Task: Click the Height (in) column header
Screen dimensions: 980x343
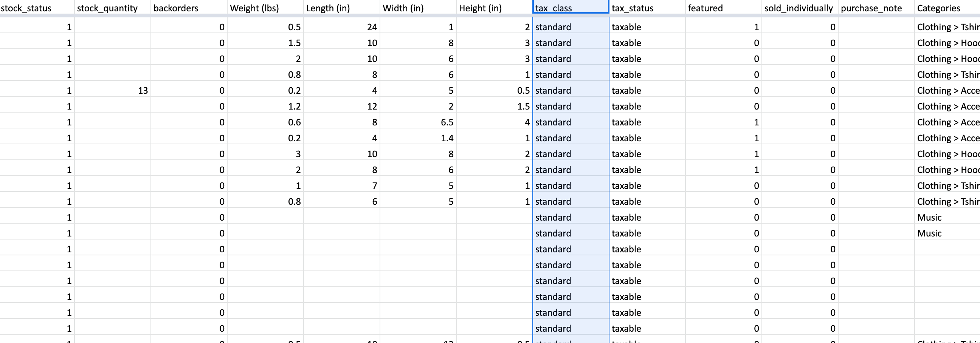Action: tap(494, 8)
